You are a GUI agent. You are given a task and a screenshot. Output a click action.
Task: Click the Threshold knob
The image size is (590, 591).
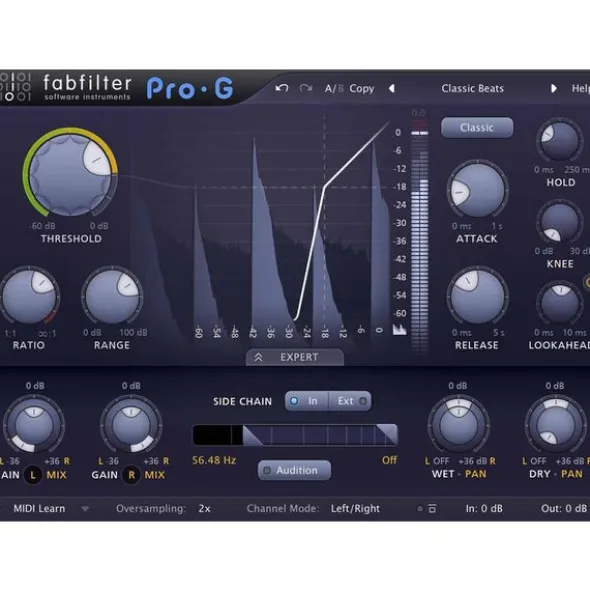coord(70,175)
